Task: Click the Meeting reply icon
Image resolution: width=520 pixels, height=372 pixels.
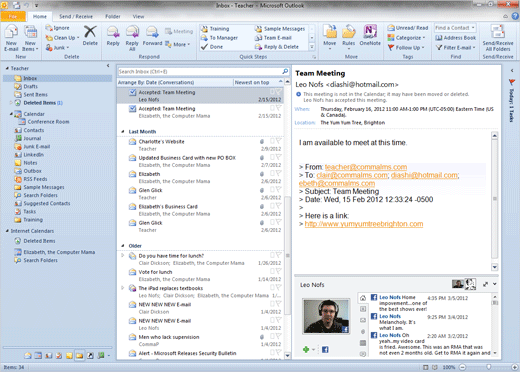Action: tap(168, 31)
